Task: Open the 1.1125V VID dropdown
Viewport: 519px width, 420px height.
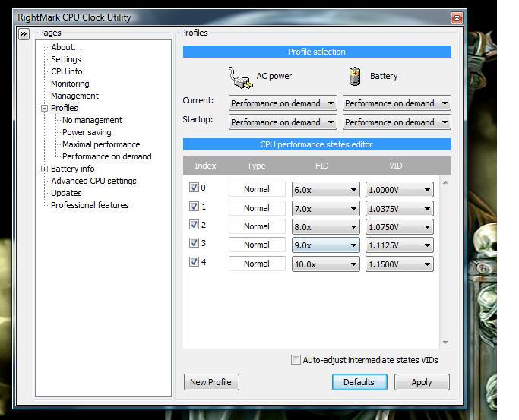Action: pyautogui.click(x=400, y=245)
